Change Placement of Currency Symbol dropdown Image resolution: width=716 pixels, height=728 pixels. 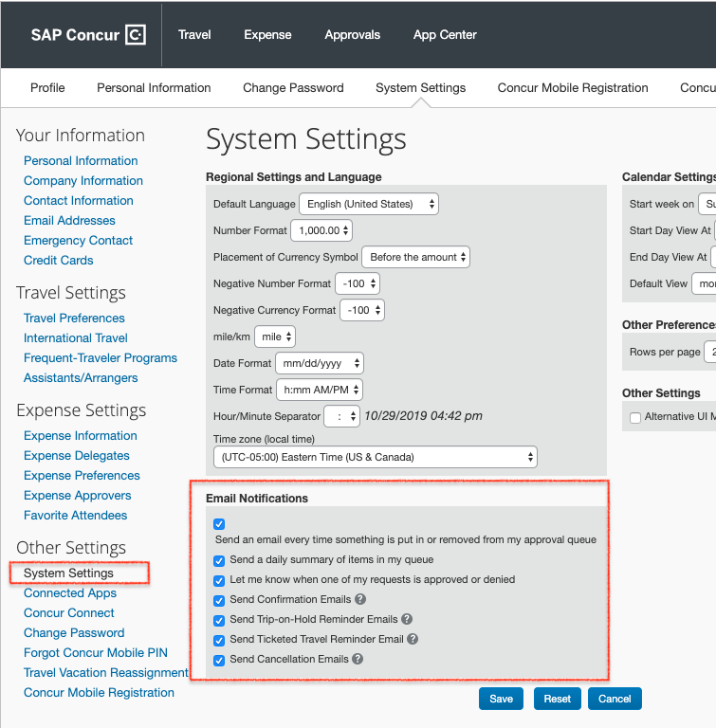[x=415, y=257]
